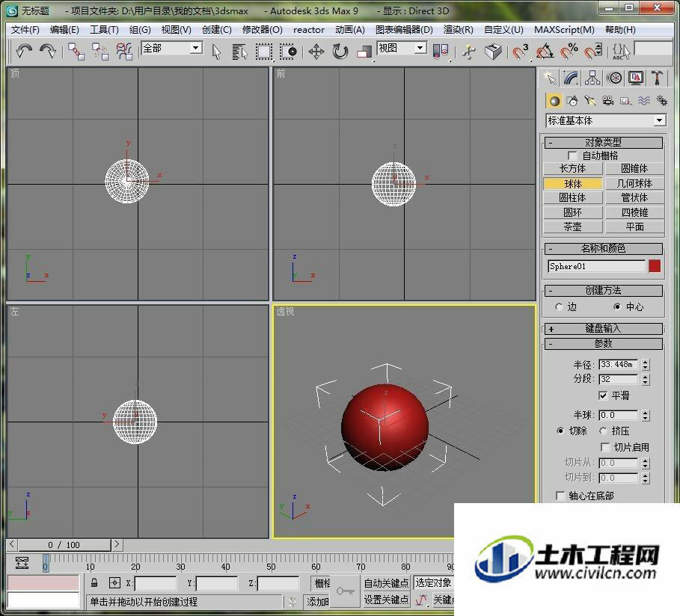Select the Helpers category icon
Image resolution: width=680 pixels, height=616 pixels.
(625, 101)
